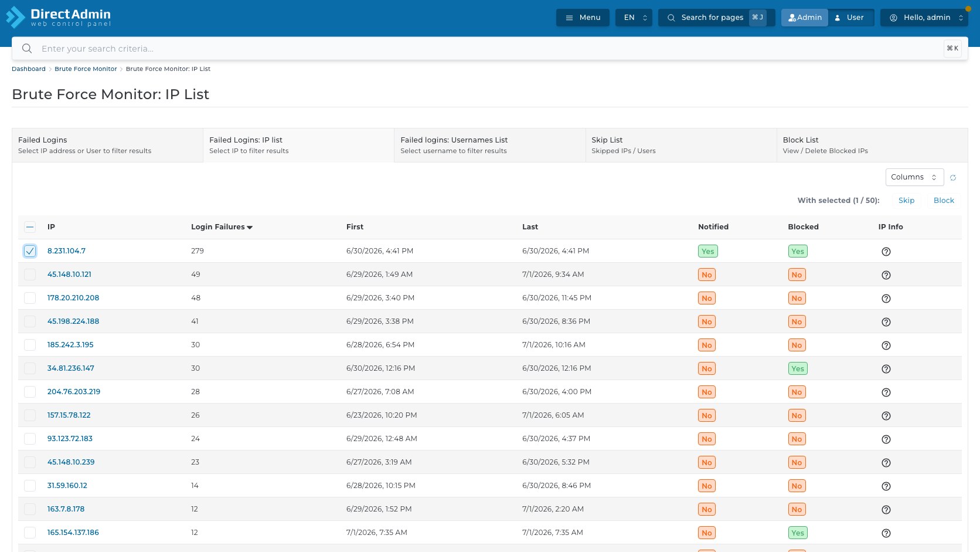
Task: Open IP info for 157.15.78.122
Action: pyautogui.click(x=886, y=416)
